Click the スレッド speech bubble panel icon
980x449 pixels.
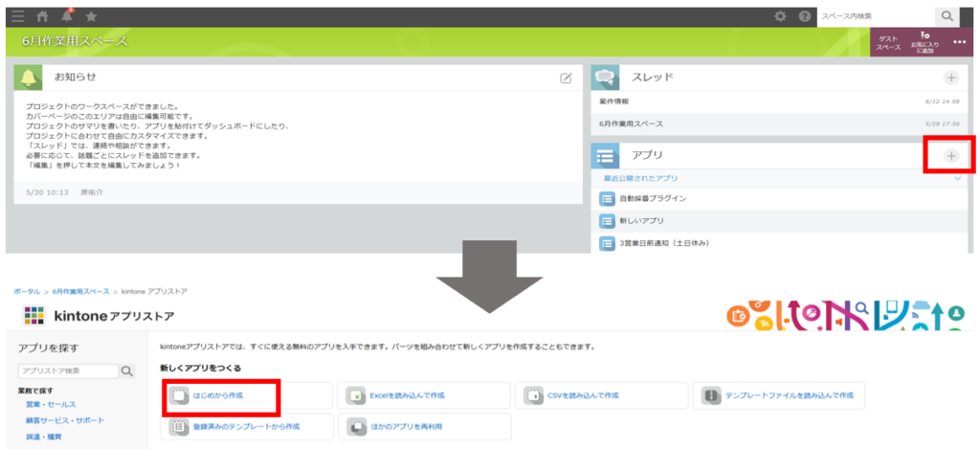(x=605, y=77)
